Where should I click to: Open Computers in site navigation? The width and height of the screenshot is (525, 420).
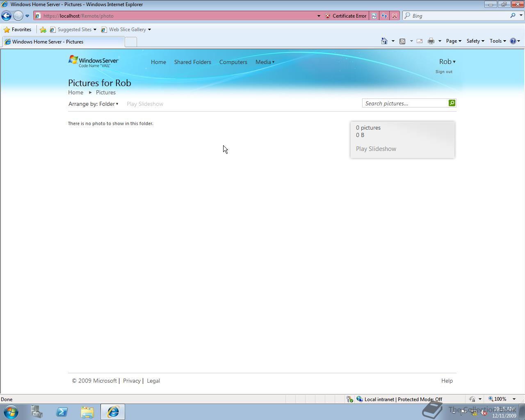click(233, 62)
